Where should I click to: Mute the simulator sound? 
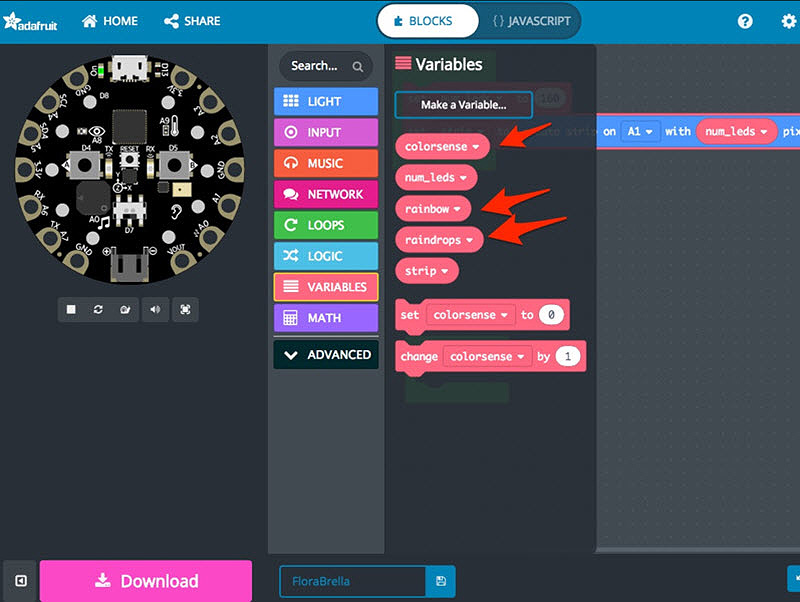point(155,310)
